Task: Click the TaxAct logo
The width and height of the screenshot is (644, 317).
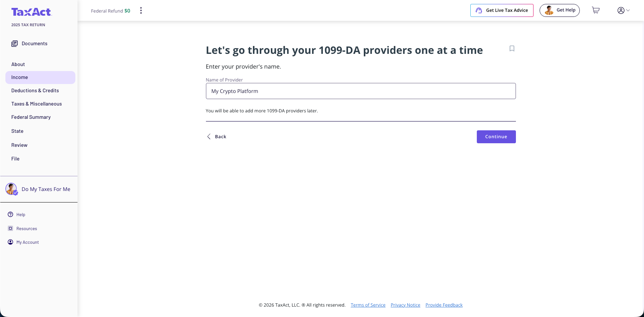Action: point(32,12)
